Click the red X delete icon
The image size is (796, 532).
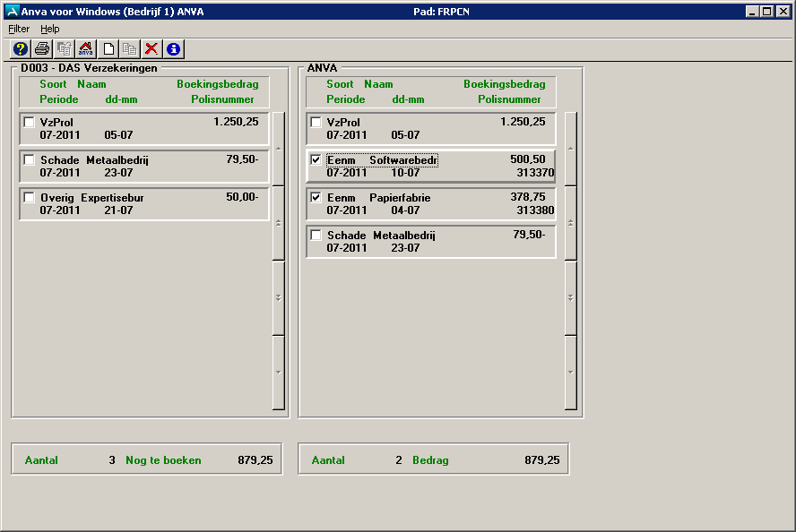click(x=151, y=49)
